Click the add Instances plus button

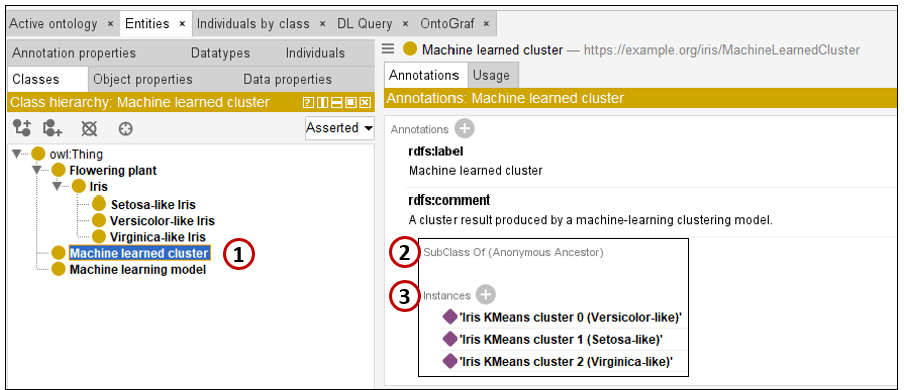coord(485,295)
